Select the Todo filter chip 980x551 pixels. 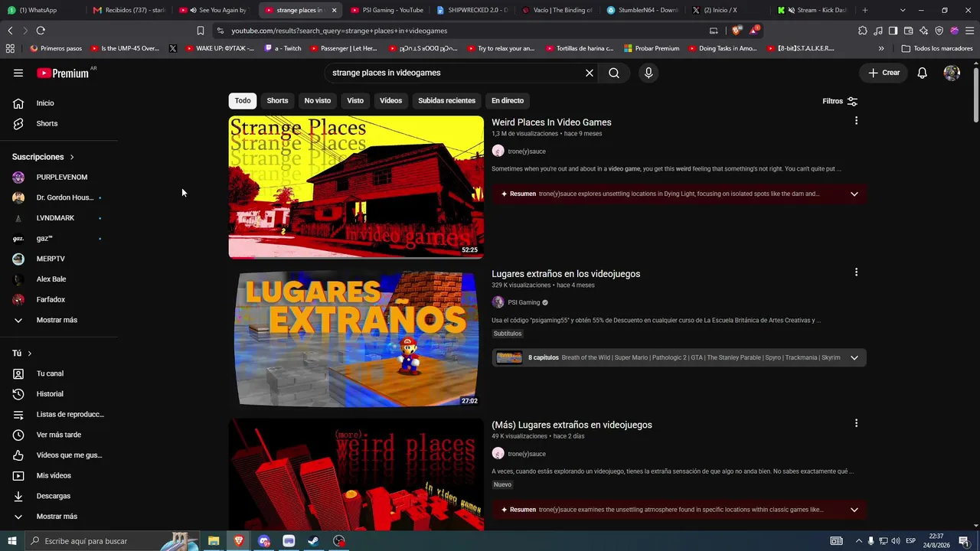[243, 100]
